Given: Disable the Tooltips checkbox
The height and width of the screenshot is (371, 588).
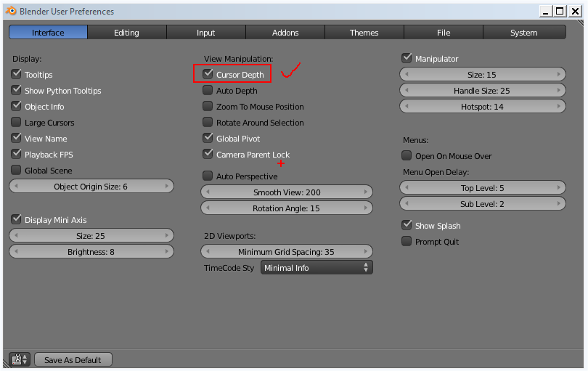Looking at the screenshot, I should (x=16, y=74).
